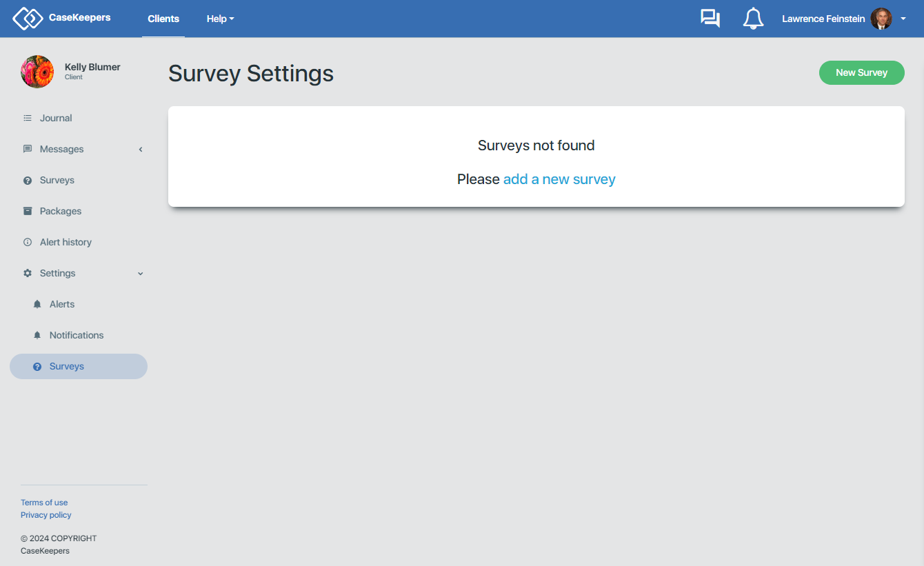Viewport: 924px width, 566px height.
Task: Open the chat messages icon in header
Action: 710,19
